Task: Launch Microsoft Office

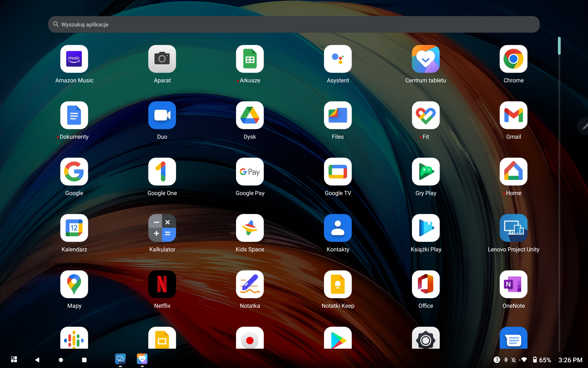Action: tap(426, 284)
